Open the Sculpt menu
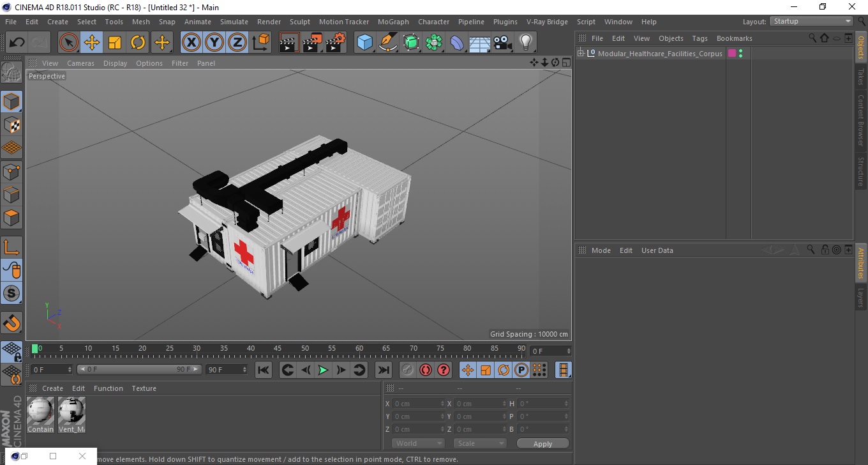 point(299,22)
